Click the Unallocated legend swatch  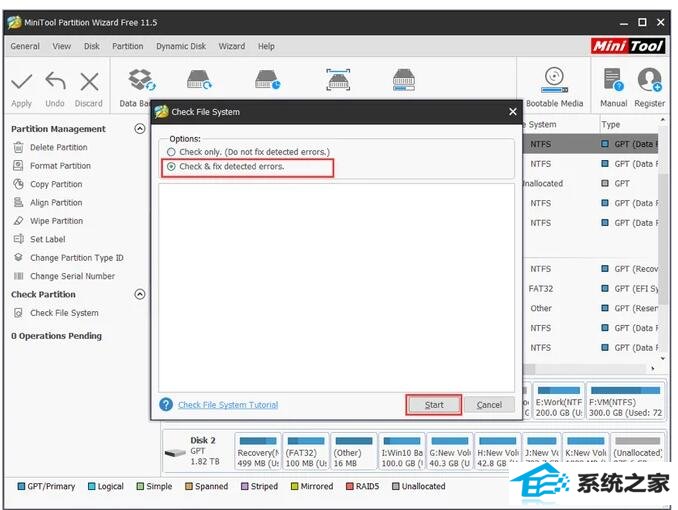pyautogui.click(x=395, y=486)
